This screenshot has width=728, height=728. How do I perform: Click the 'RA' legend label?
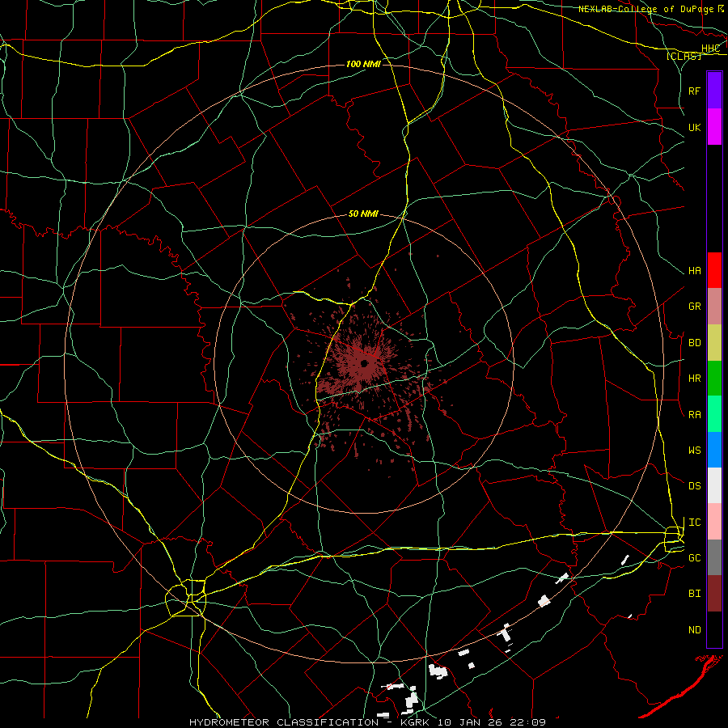coord(695,415)
